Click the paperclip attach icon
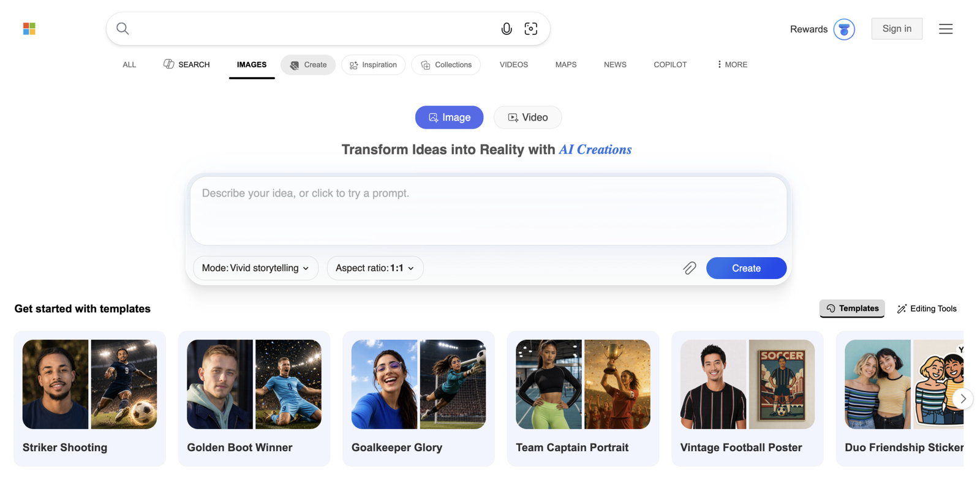Image resolution: width=980 pixels, height=483 pixels. [690, 268]
